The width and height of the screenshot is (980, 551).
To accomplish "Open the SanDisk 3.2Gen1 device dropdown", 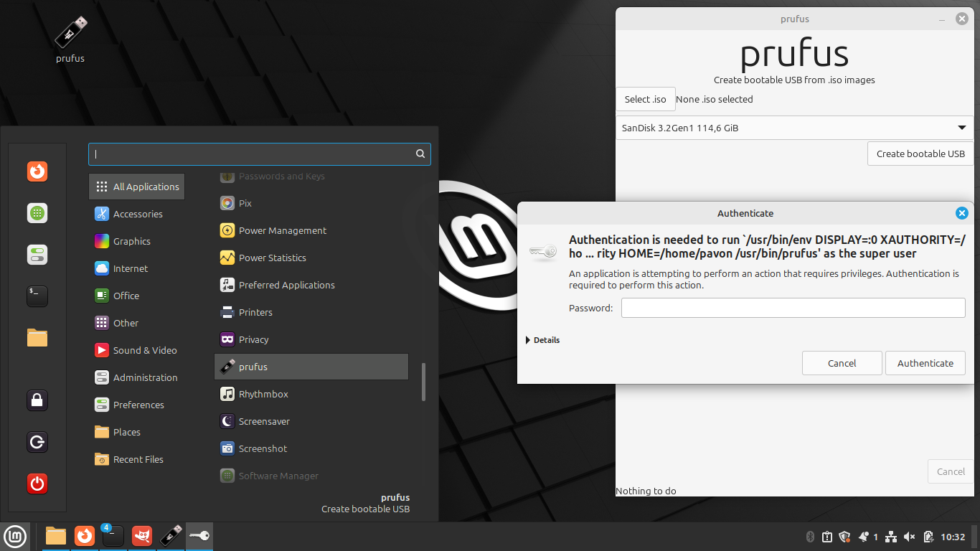I will coord(795,128).
